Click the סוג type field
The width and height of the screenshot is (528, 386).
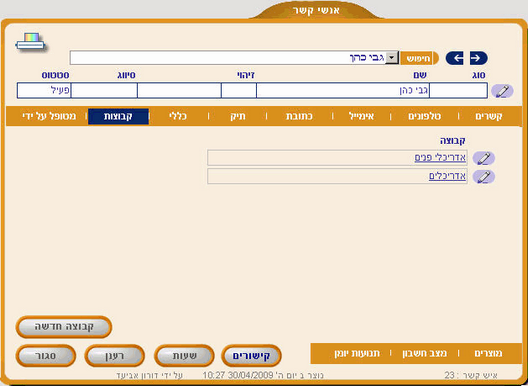[x=458, y=91]
